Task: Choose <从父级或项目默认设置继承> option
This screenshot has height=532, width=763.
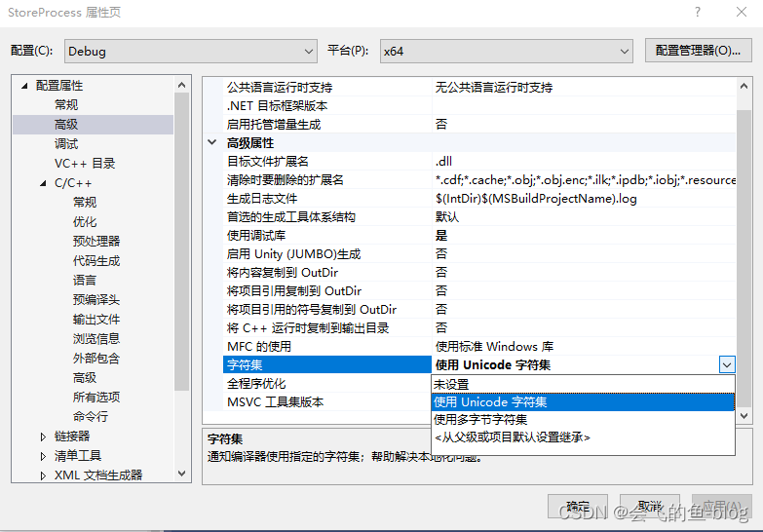Action: (x=583, y=437)
